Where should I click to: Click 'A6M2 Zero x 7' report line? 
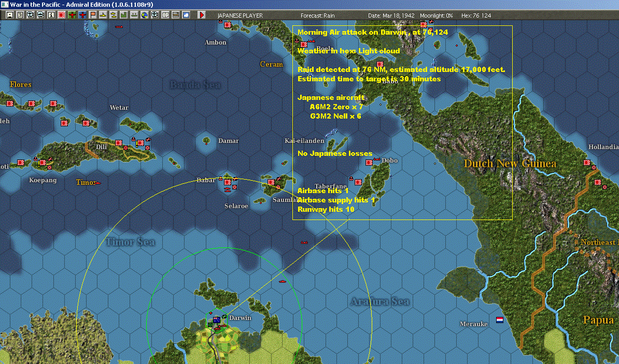point(336,107)
